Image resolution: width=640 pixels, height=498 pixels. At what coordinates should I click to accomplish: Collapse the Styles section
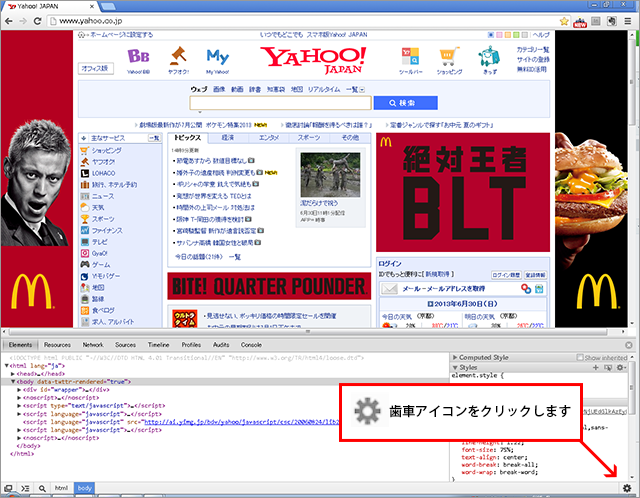pos(455,367)
